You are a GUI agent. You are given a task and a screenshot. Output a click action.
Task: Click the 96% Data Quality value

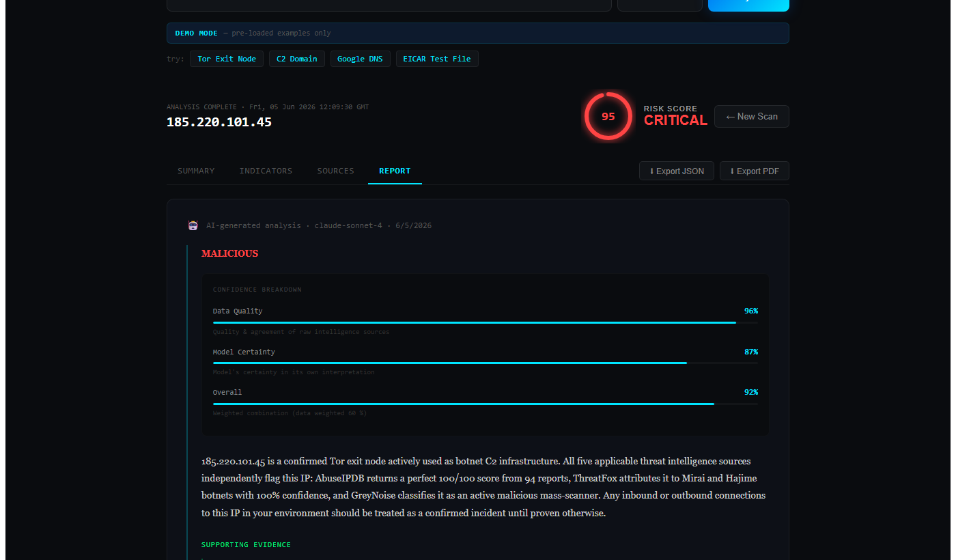pos(751,311)
